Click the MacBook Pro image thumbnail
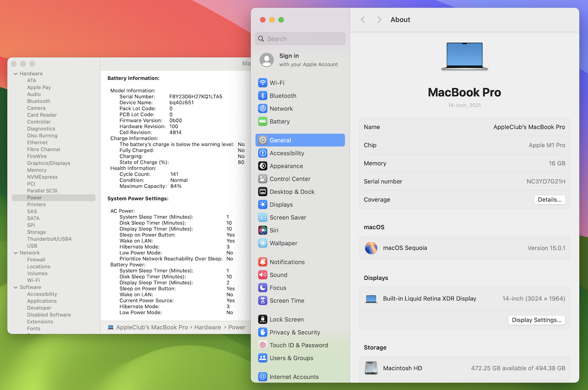This screenshot has width=588, height=390. 464,57
